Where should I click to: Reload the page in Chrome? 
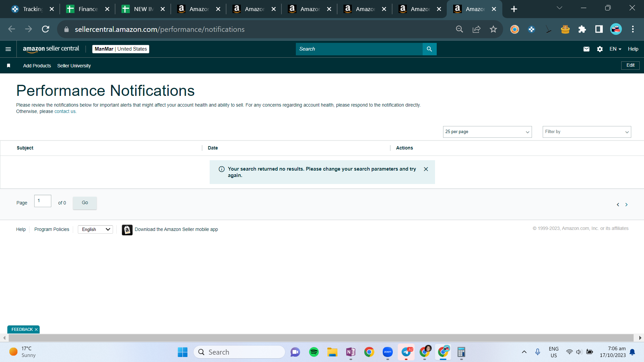(46, 29)
